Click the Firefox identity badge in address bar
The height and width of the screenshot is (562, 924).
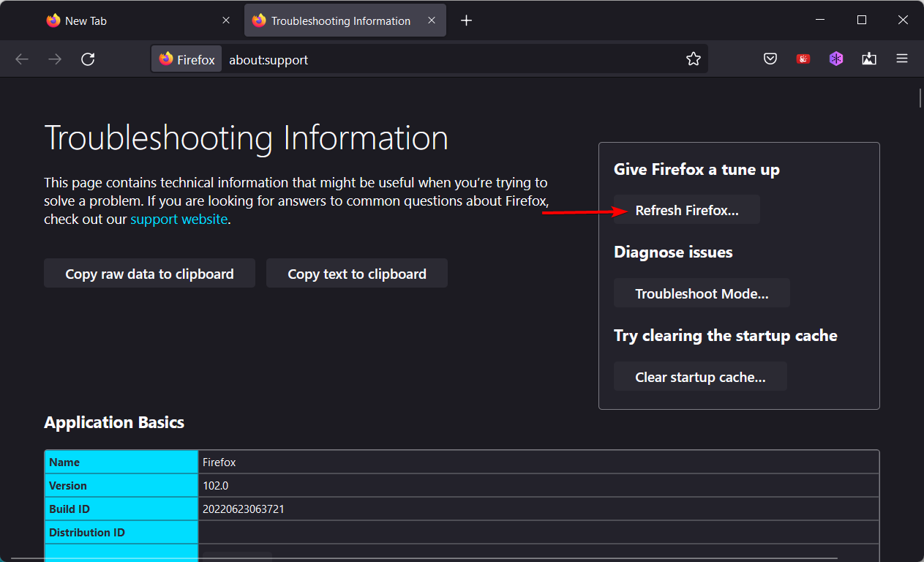(187, 59)
